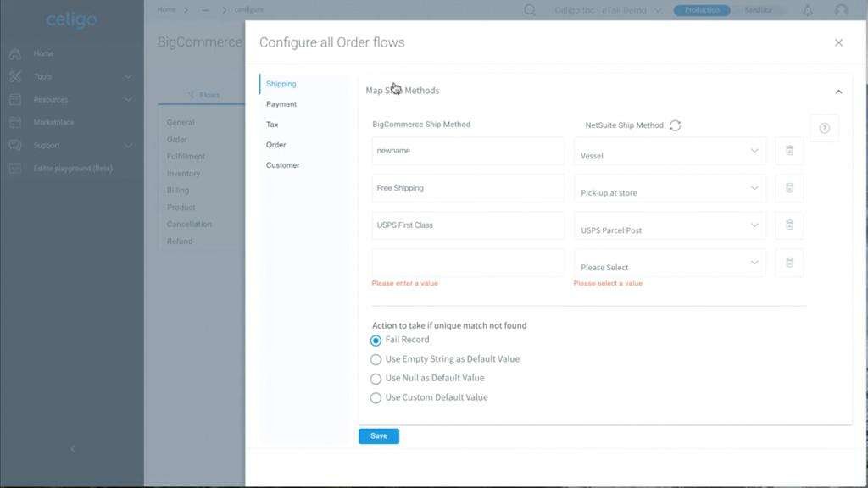
Task: Click the Save button
Action: coord(379,436)
